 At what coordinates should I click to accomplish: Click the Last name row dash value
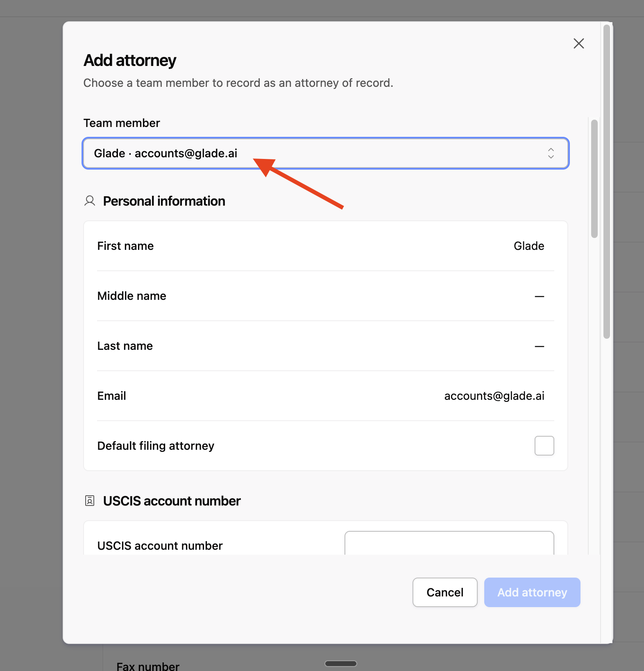[540, 346]
